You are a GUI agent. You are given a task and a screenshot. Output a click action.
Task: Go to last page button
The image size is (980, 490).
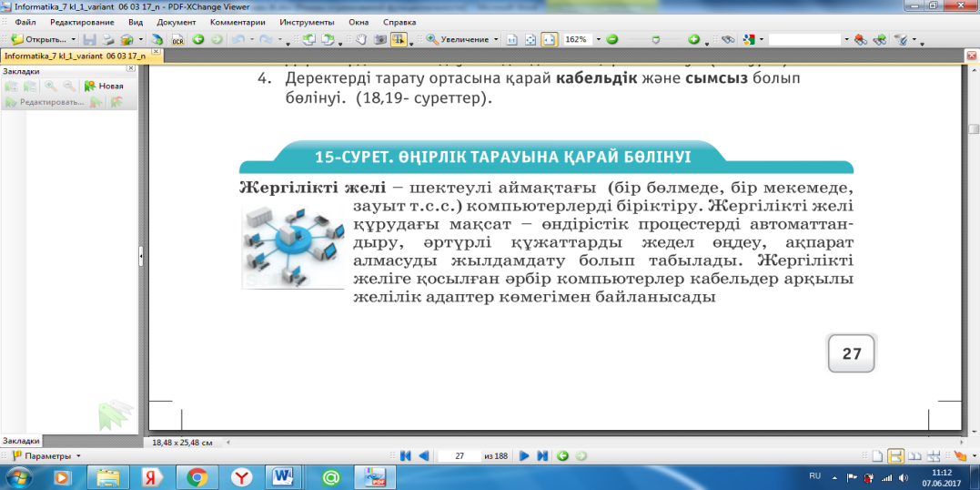click(x=542, y=455)
